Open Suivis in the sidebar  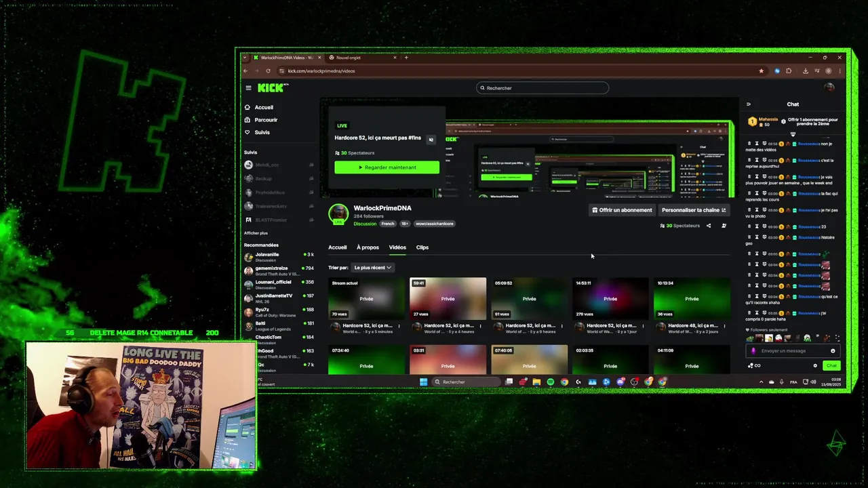(257, 132)
